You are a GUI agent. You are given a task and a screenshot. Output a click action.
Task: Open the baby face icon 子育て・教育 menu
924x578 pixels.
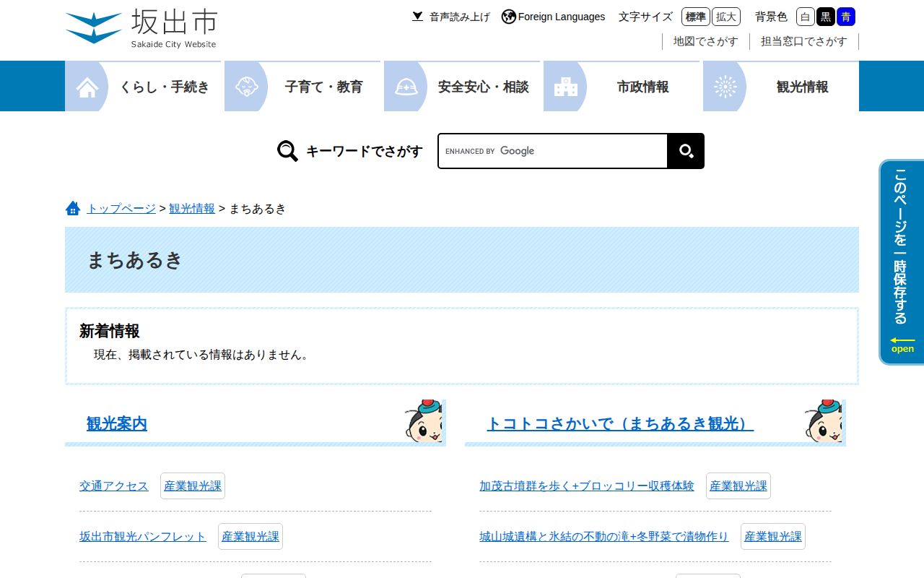pyautogui.click(x=302, y=87)
